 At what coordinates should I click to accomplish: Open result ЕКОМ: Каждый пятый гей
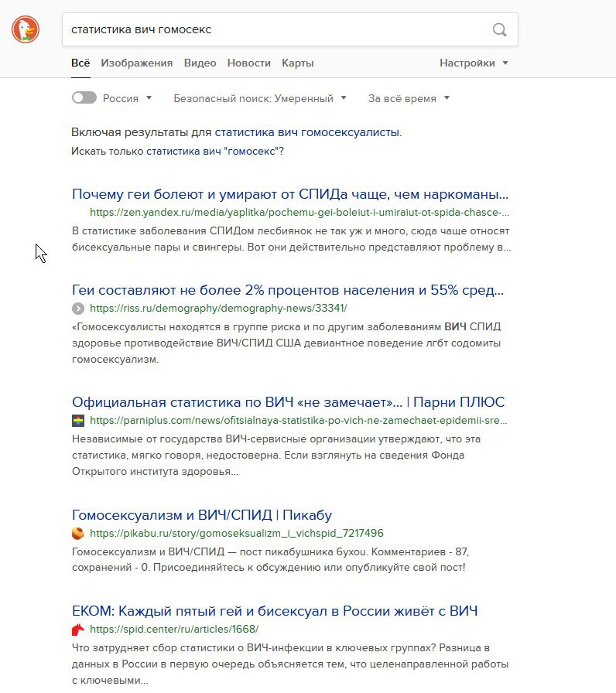coord(275,611)
